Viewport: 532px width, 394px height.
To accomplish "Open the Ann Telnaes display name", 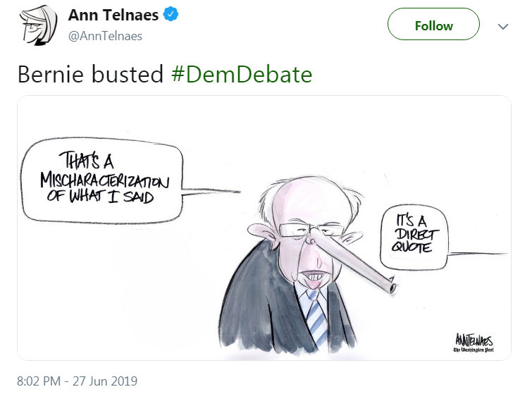I will click(113, 15).
